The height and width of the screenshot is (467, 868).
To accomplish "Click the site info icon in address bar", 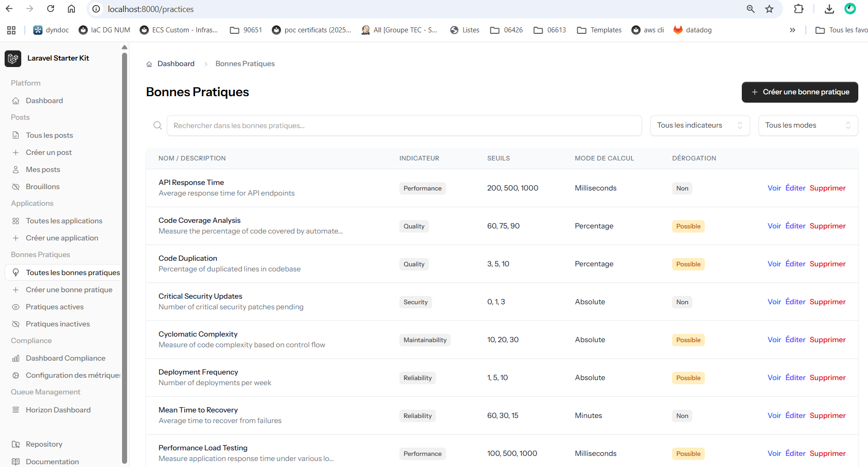I will pos(96,9).
